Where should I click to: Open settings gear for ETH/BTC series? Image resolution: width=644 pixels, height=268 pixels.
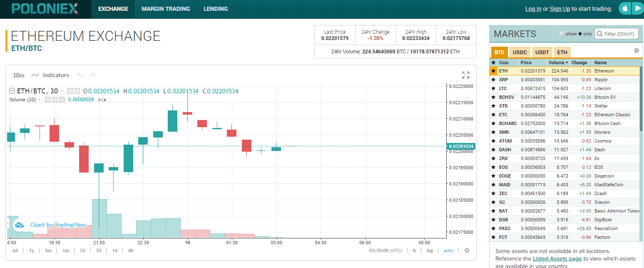pyautogui.click(x=77, y=91)
